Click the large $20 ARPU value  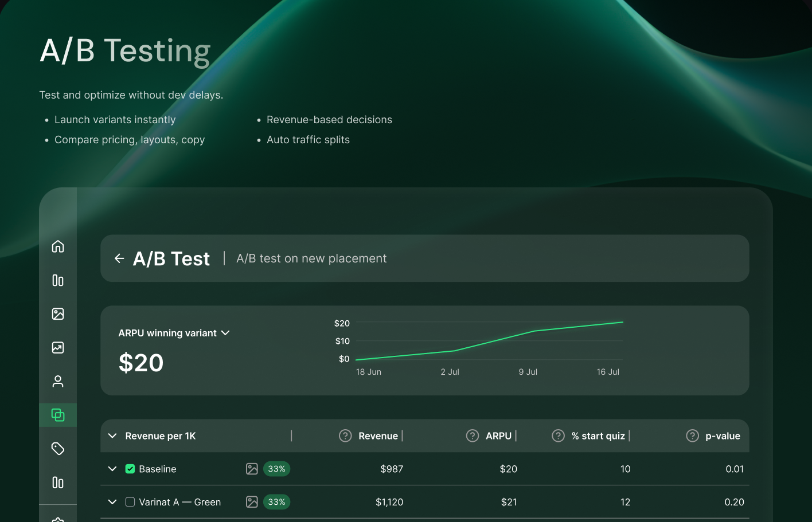tap(141, 363)
